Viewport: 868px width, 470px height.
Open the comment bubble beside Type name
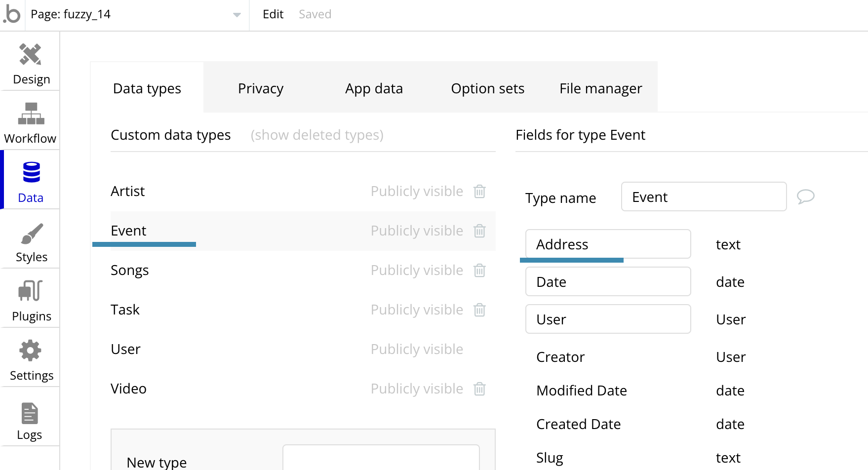click(x=805, y=196)
